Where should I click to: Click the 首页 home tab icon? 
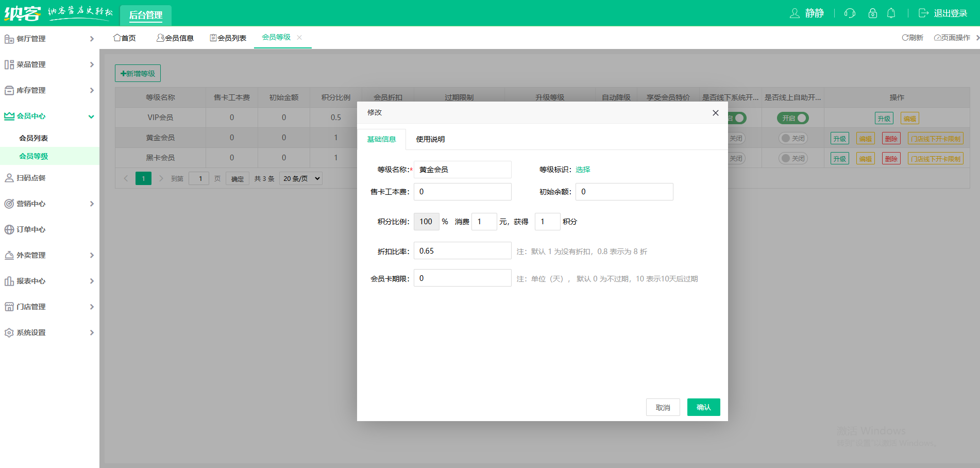117,38
